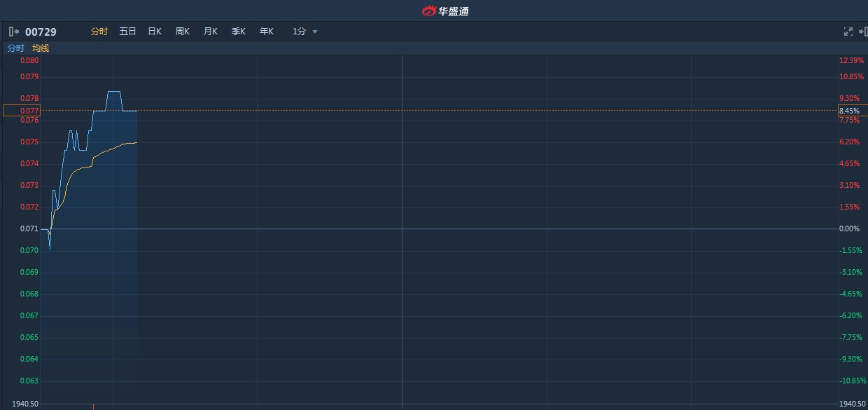Collapse the right side panel icon
Screen dimensions: 868x410
click(862, 32)
